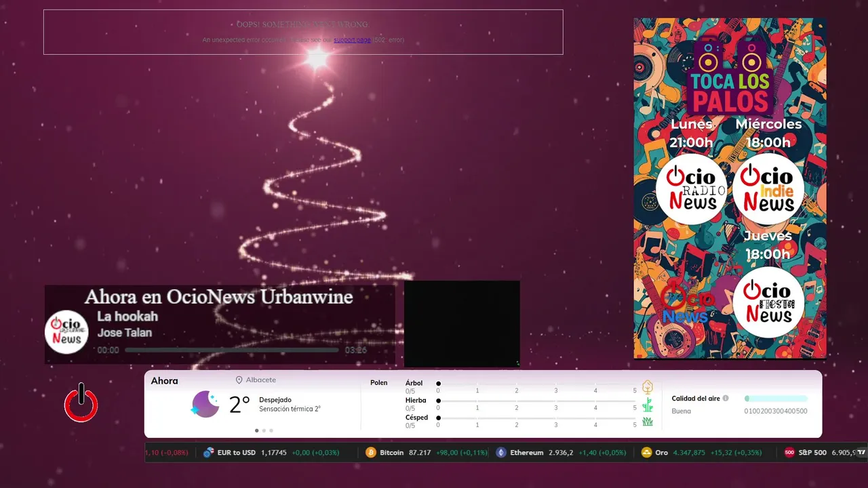
Task: Click the blue-red Ocio News logo on poster
Action: [687, 304]
